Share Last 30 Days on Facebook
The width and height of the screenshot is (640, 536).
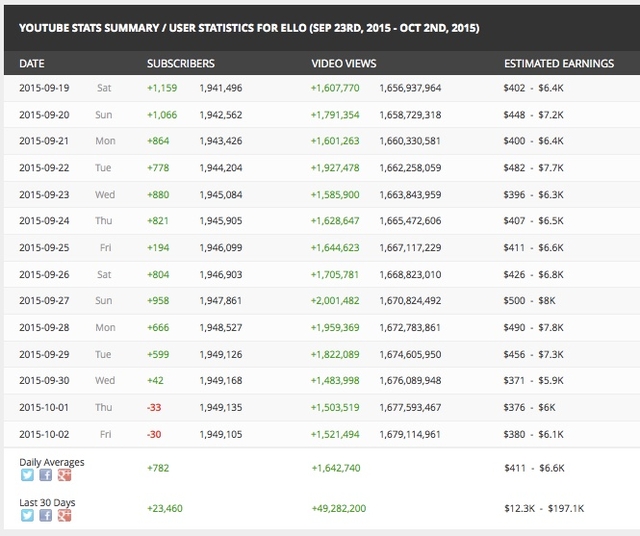pyautogui.click(x=46, y=515)
